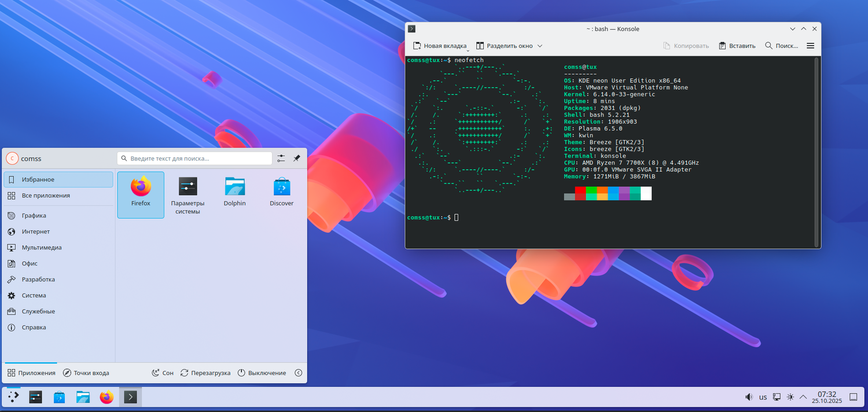This screenshot has height=412, width=868.
Task: Open the network/display icon in system tray
Action: (x=777, y=397)
